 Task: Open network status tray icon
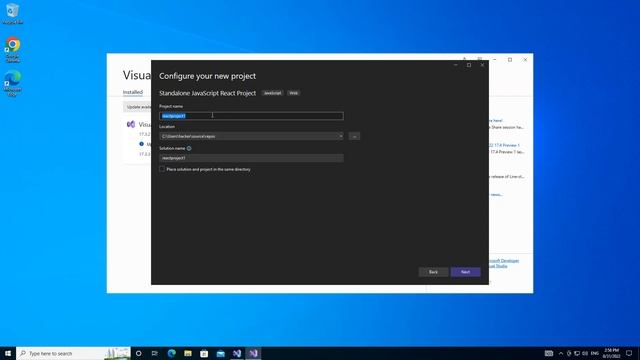click(577, 353)
